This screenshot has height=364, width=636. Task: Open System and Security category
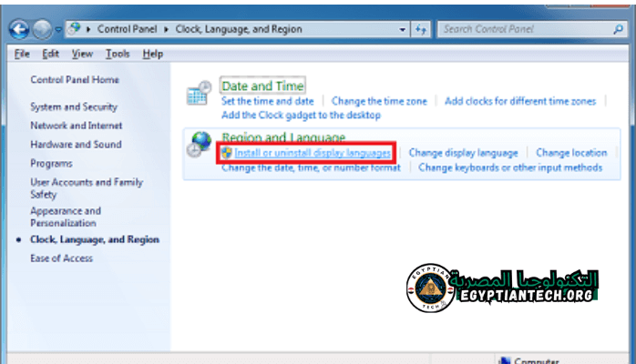click(74, 106)
